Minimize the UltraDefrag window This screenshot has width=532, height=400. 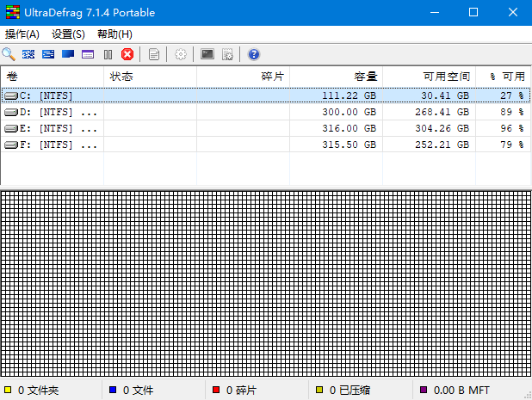(434, 12)
